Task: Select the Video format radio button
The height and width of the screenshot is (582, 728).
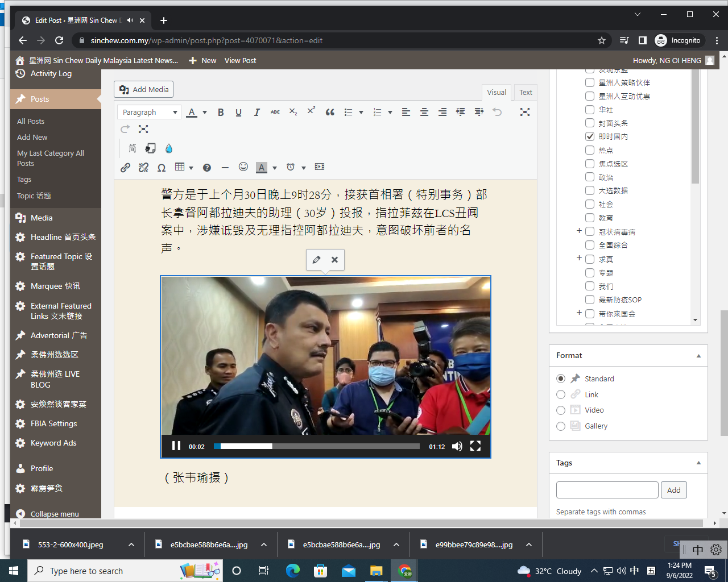Action: coord(561,410)
